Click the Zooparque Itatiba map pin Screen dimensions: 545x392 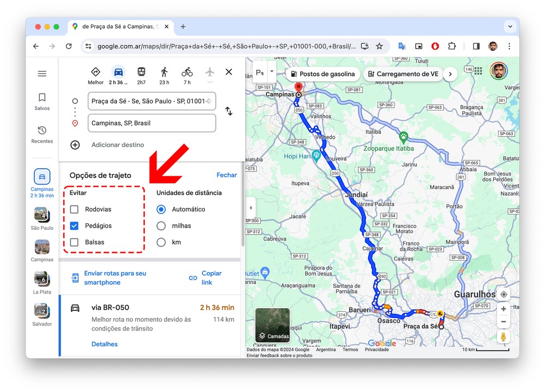403,137
